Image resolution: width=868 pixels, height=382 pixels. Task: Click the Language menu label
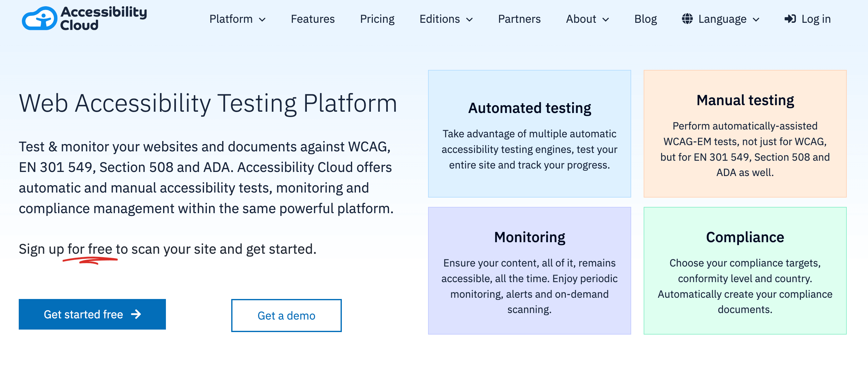tap(722, 19)
